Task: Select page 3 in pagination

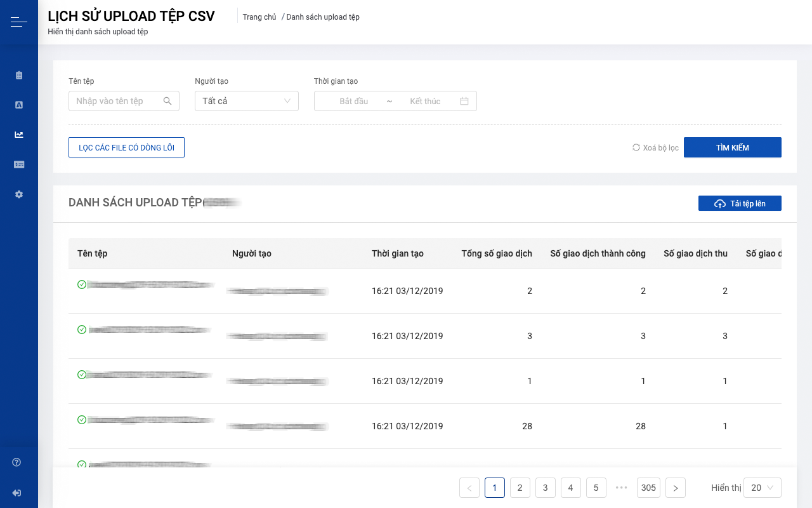Action: 546,488
